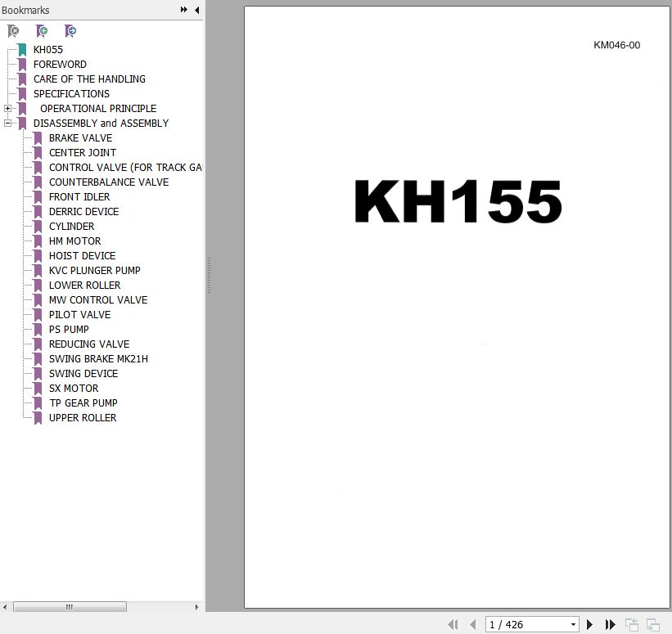Click the teal bookmark icon beside KH055
This screenshot has width=672, height=634.
pos(22,50)
